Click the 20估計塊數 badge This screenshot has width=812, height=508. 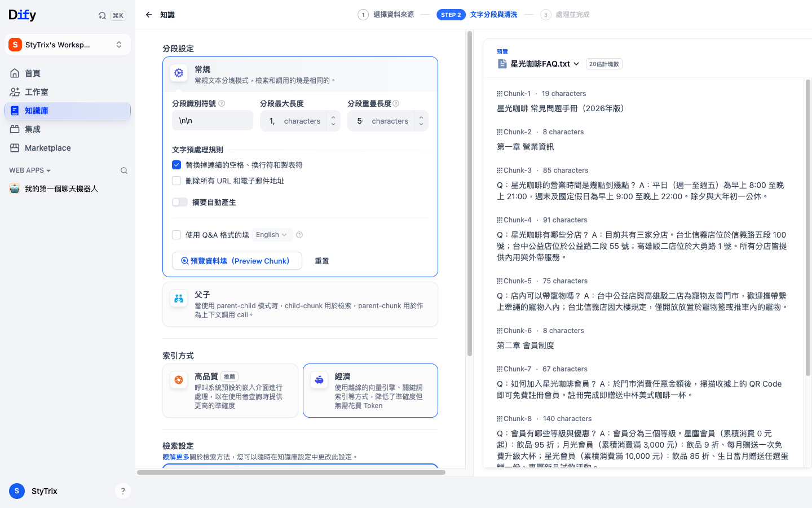(x=604, y=64)
